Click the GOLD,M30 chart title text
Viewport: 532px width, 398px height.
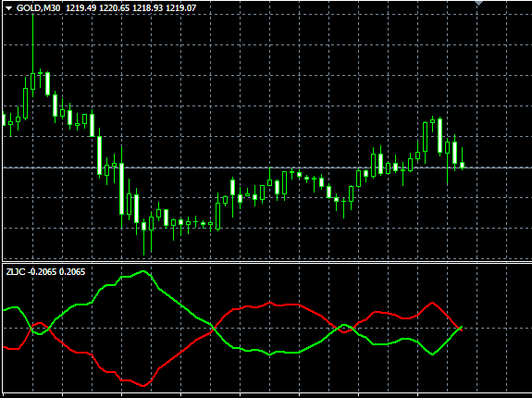coord(38,8)
